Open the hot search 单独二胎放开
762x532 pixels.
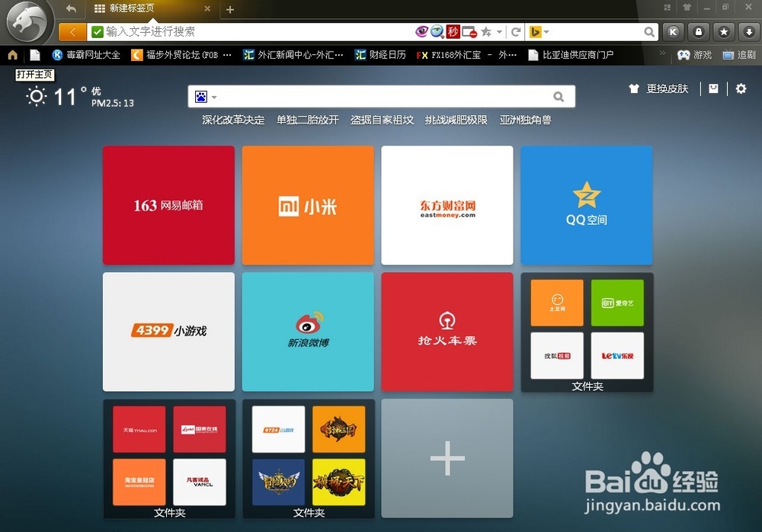(x=308, y=120)
